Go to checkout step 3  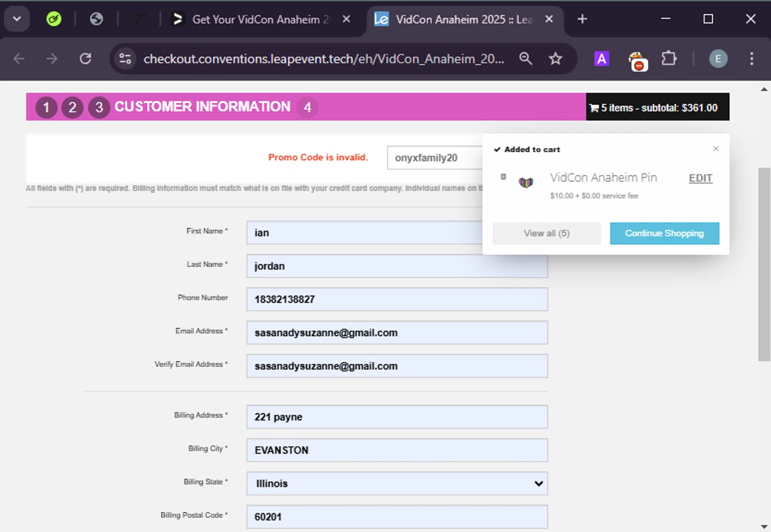click(99, 107)
